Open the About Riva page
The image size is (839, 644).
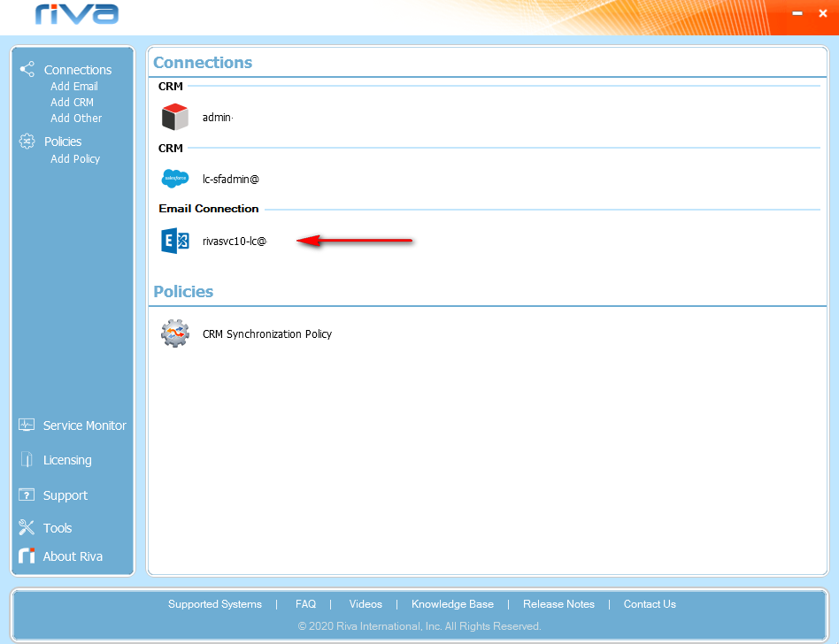point(73,556)
